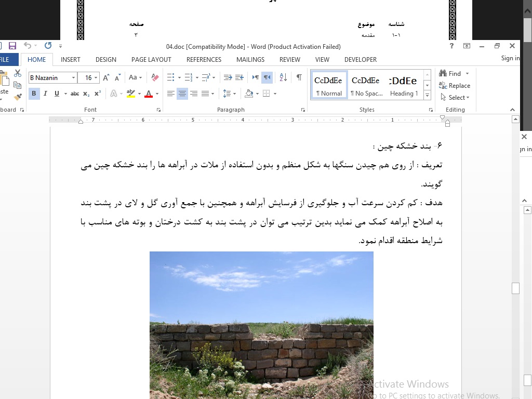
Task: Expand the font size dropdown
Action: coord(96,77)
